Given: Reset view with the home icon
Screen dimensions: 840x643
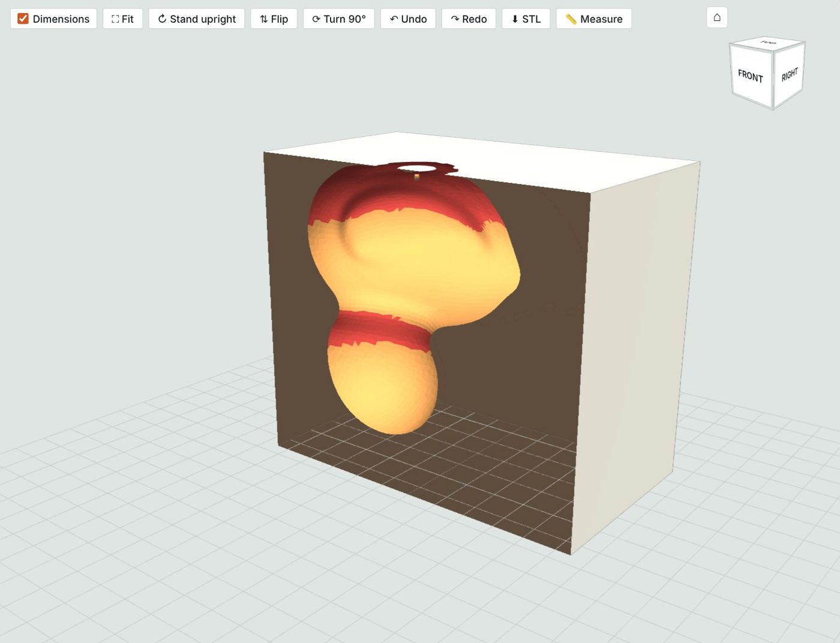Looking at the screenshot, I should [717, 17].
